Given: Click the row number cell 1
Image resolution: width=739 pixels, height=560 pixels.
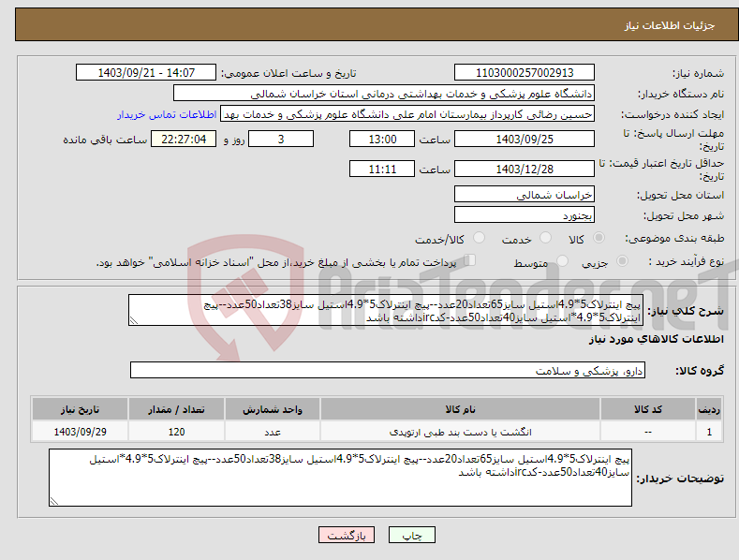Looking at the screenshot, I should tap(709, 432).
